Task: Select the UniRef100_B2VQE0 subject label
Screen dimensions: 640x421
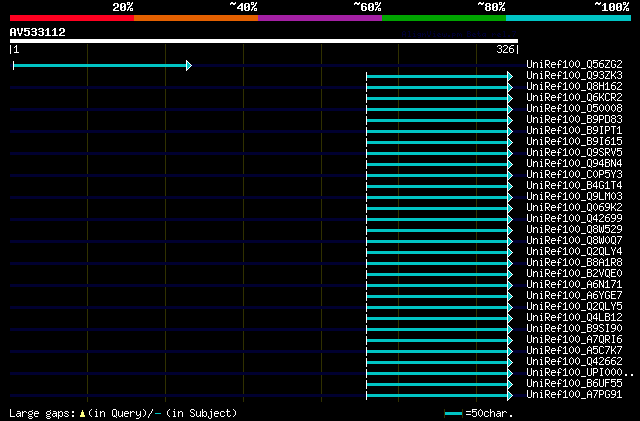Action: (x=574, y=274)
